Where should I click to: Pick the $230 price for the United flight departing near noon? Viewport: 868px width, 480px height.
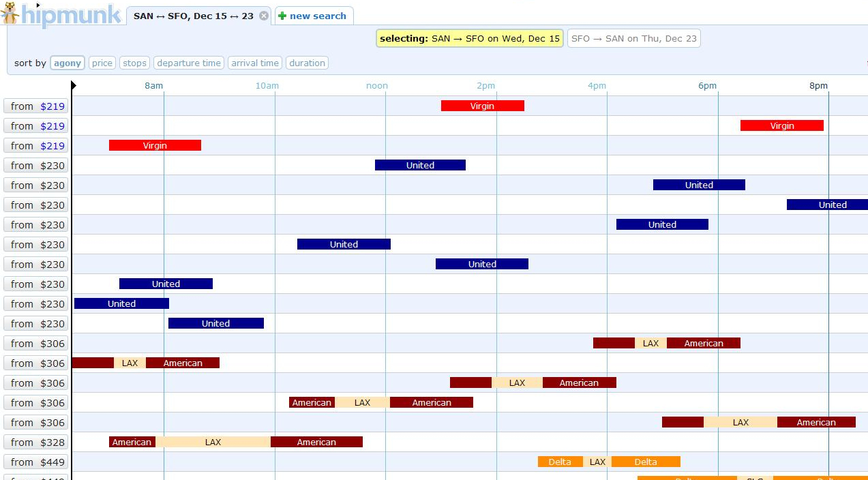click(35, 166)
